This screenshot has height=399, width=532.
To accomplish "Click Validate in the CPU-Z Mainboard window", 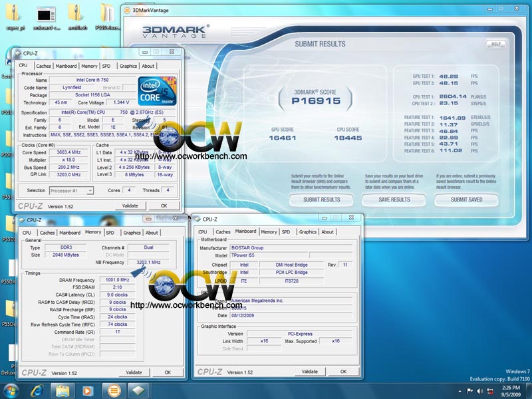I will [310, 372].
